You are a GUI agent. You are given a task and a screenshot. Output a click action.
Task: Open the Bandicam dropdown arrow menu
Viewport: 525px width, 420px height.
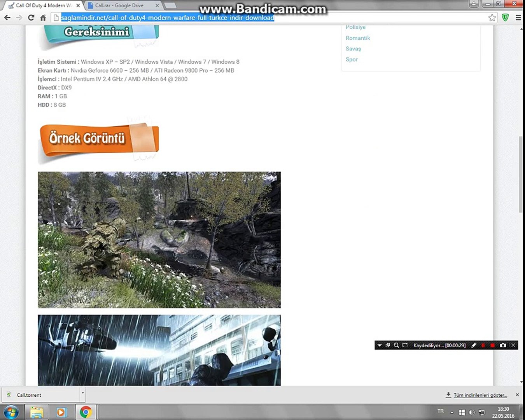379,345
